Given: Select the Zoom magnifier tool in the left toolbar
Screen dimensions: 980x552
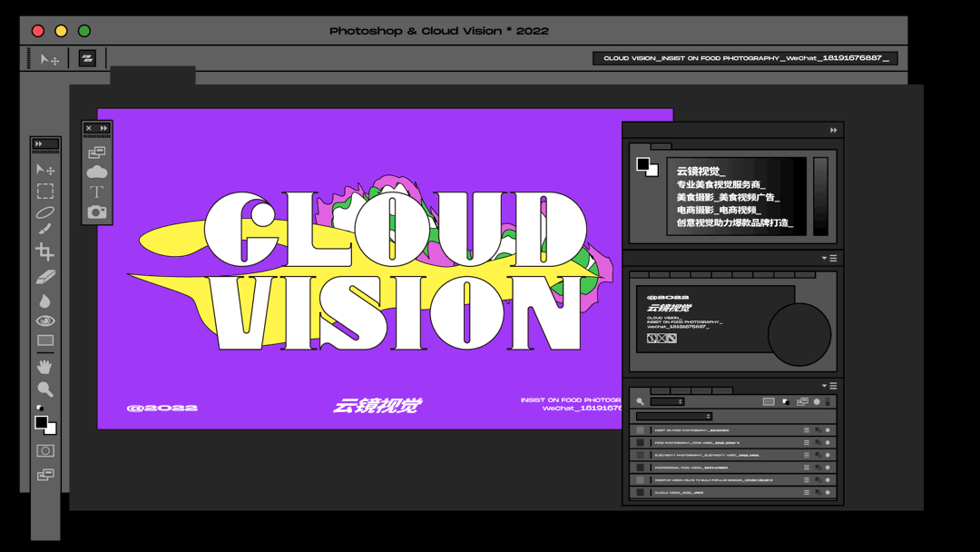Looking at the screenshot, I should pyautogui.click(x=45, y=389).
